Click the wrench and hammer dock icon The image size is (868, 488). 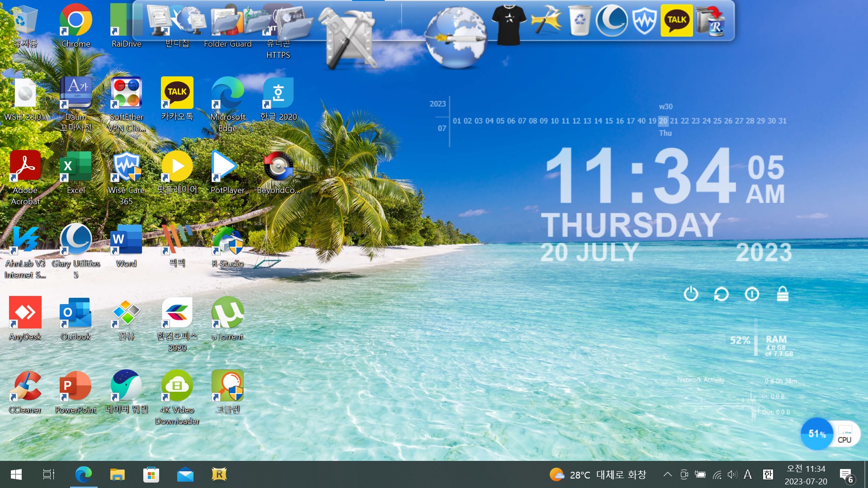tap(348, 38)
